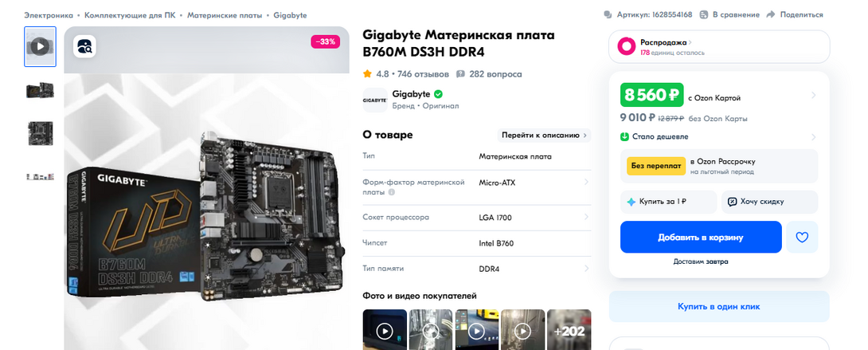Expand the LGA 1700 socket row chevron
The image size is (868, 350).
coord(586,218)
